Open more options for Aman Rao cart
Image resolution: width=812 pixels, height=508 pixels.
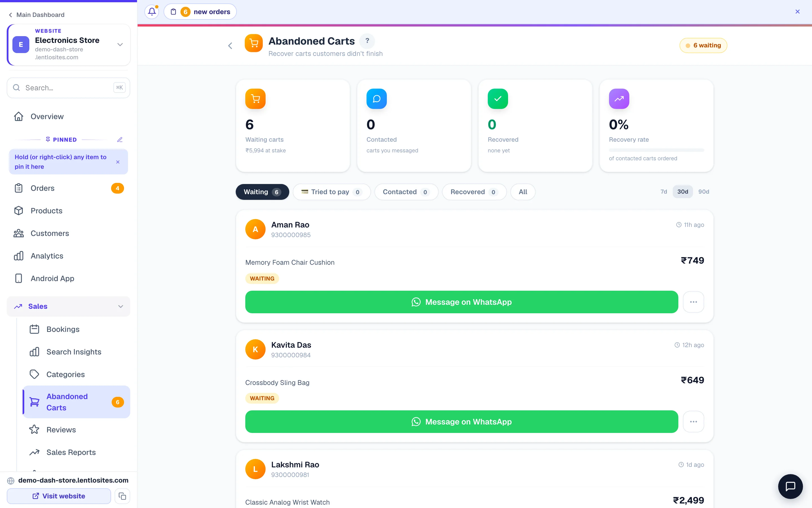[694, 302]
